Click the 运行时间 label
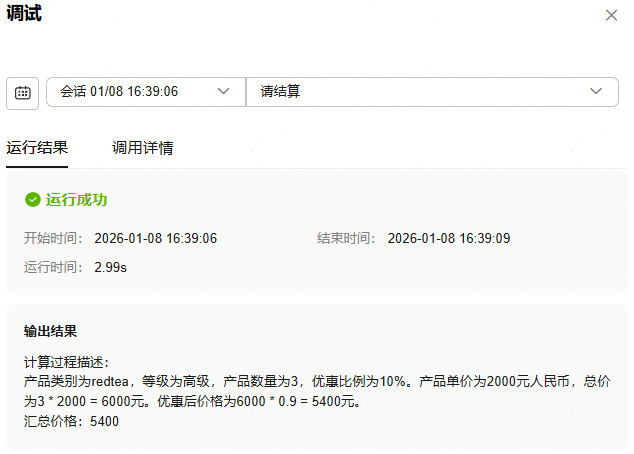The width and height of the screenshot is (634, 454). (x=54, y=267)
